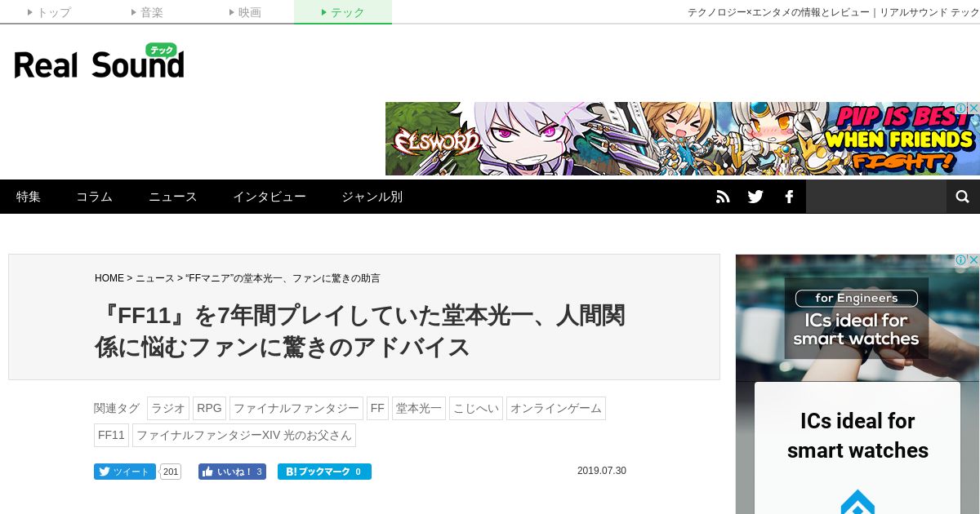Open the インタビュー menu item
The height and width of the screenshot is (514, 980).
(x=269, y=197)
